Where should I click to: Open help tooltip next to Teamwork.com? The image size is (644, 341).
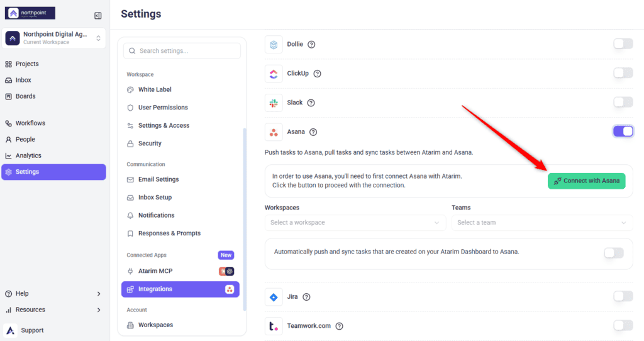tap(339, 326)
